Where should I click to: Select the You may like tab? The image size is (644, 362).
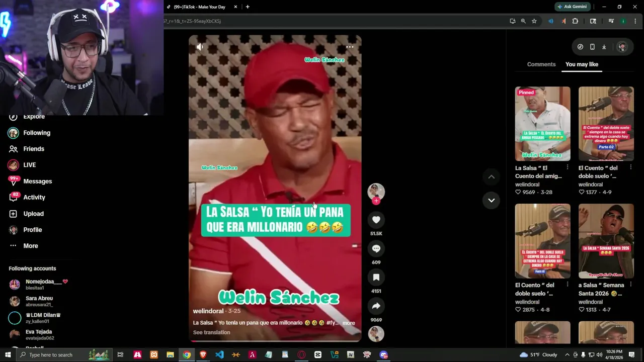tap(582, 64)
